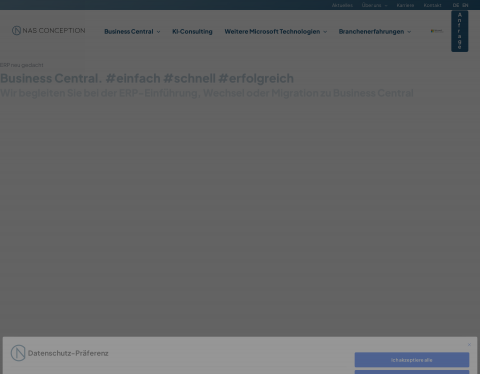
Task: Open the Kontakt link
Action: tap(432, 5)
